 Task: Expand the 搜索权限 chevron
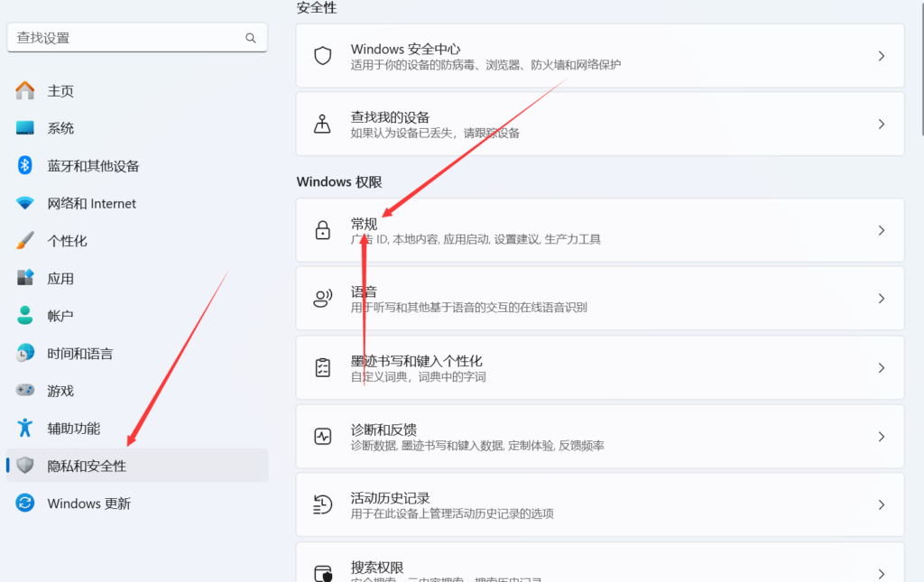pos(881,574)
